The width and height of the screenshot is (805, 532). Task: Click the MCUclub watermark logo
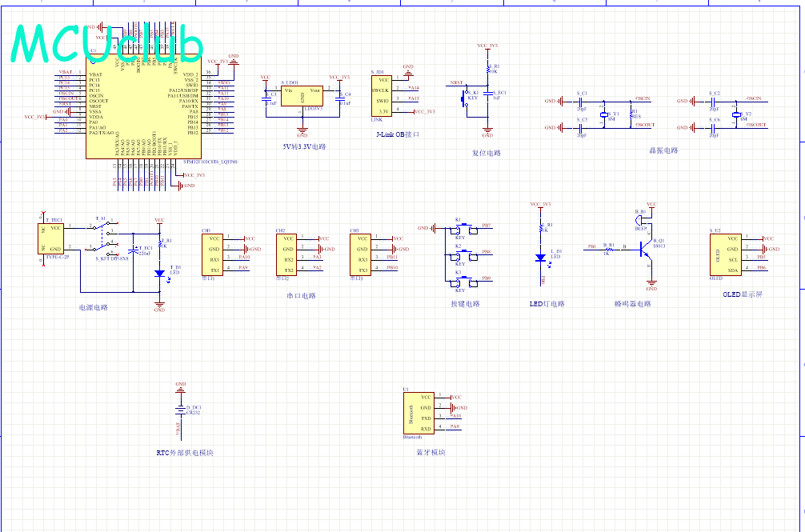106,44
